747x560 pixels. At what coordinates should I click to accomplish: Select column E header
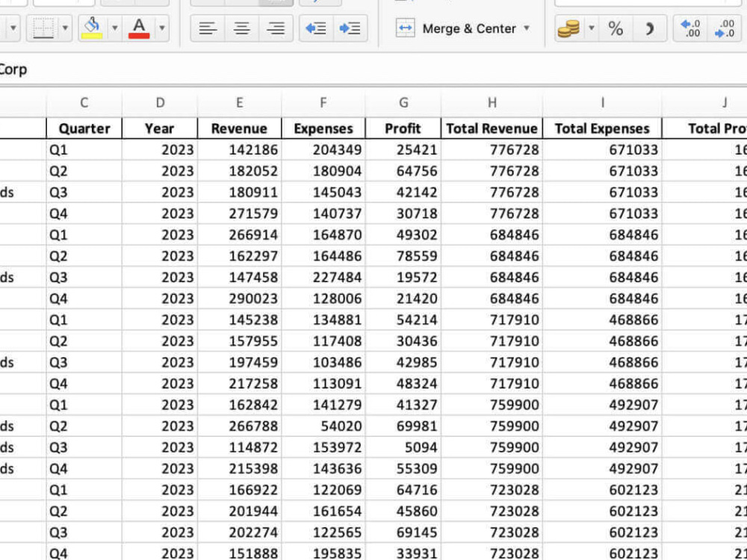(239, 102)
